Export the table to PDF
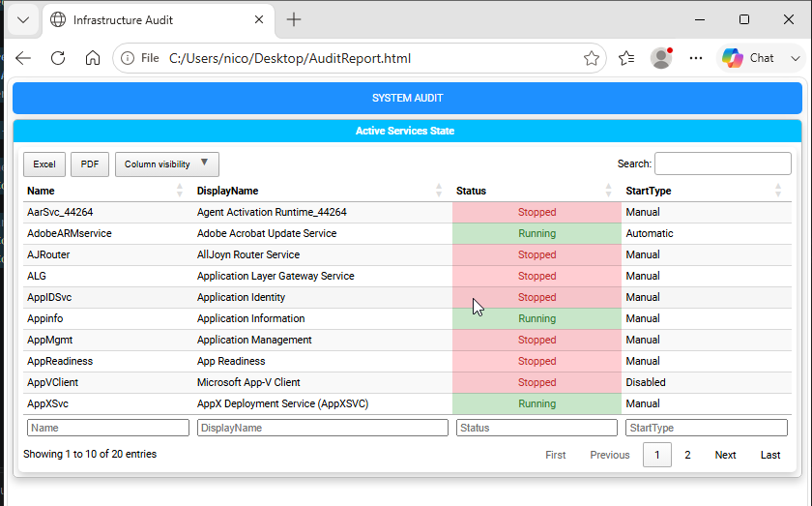Screen dimensions: 812x506 point(90,164)
